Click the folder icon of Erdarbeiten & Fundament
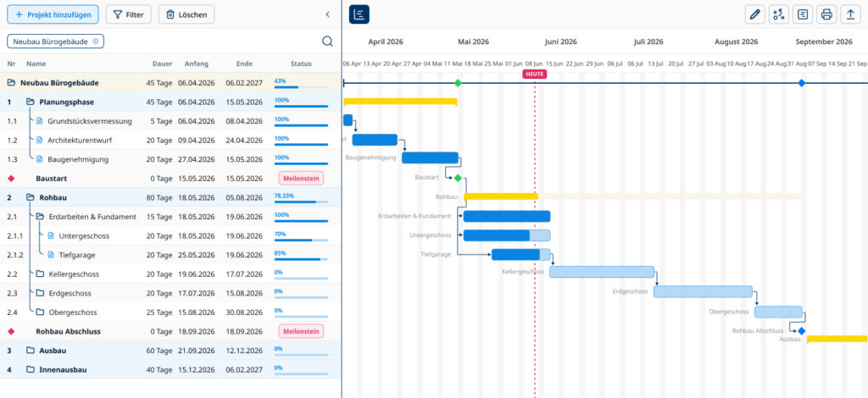This screenshot has width=868, height=398. [40, 217]
